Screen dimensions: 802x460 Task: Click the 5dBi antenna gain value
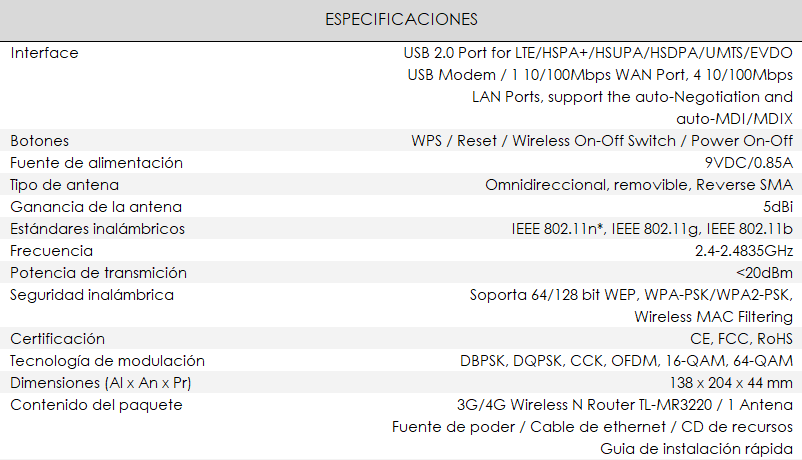pos(778,207)
